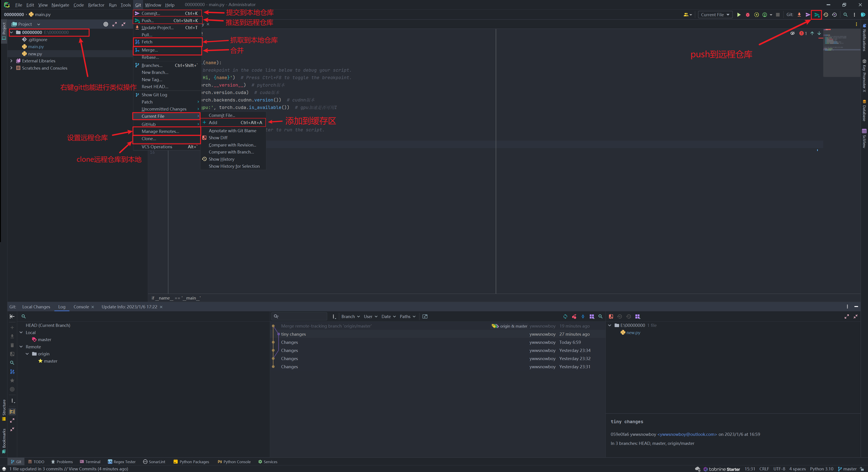Toggle the inspections eye icon in editor
The width and height of the screenshot is (868, 472).
(x=792, y=33)
